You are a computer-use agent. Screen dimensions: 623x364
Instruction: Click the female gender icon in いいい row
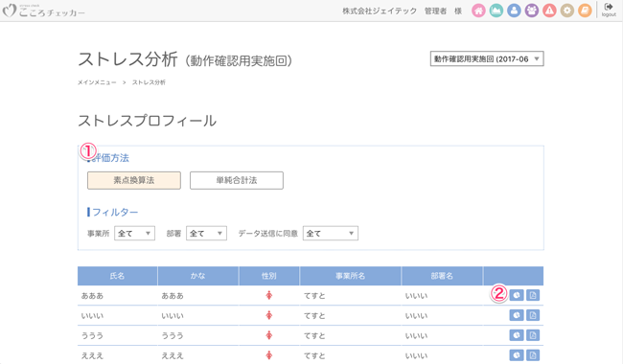pos(269,315)
